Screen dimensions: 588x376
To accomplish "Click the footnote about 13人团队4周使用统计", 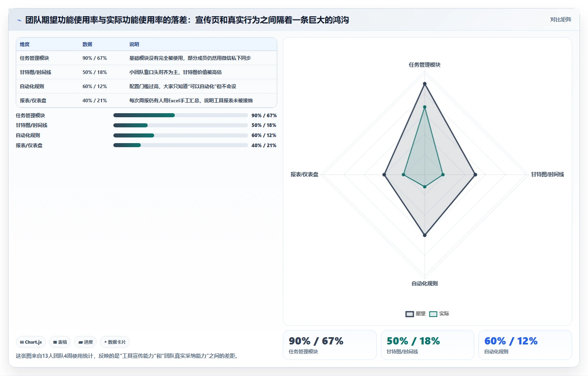I will point(128,356).
